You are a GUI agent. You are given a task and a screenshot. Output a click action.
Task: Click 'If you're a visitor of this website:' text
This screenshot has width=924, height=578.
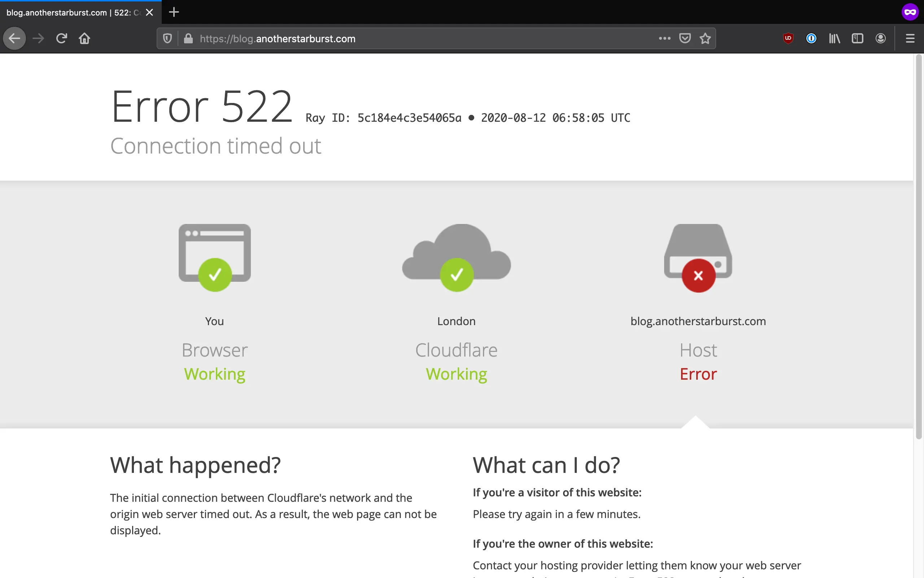tap(557, 492)
